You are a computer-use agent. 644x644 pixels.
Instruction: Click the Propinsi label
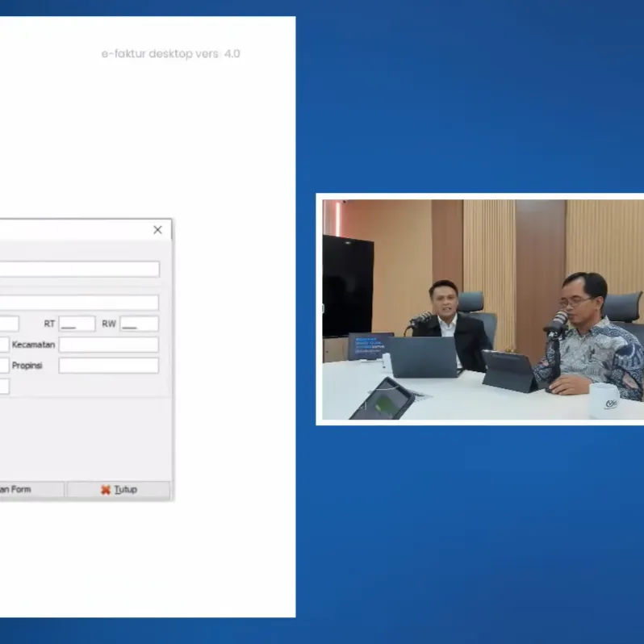pyautogui.click(x=27, y=366)
